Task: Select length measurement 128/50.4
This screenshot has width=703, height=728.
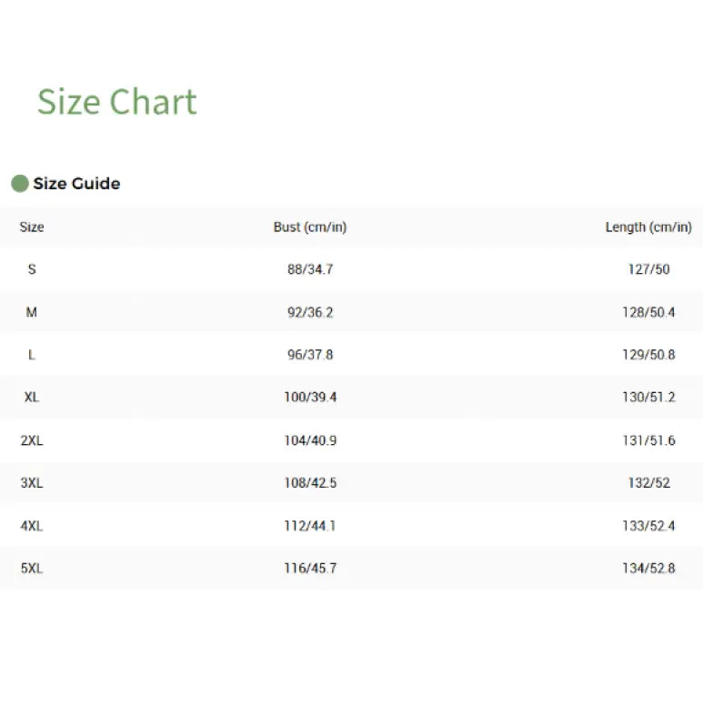Action: tap(648, 313)
